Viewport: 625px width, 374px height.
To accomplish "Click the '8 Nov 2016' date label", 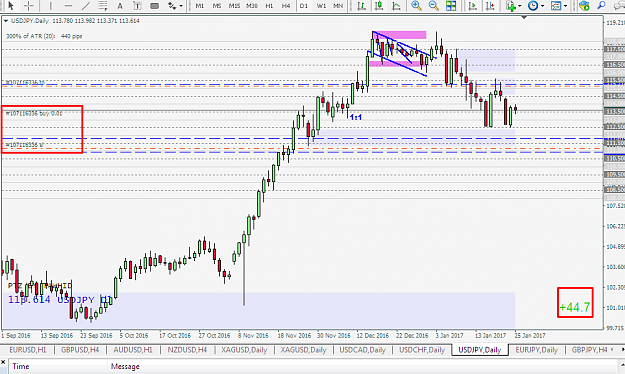I will click(253, 336).
